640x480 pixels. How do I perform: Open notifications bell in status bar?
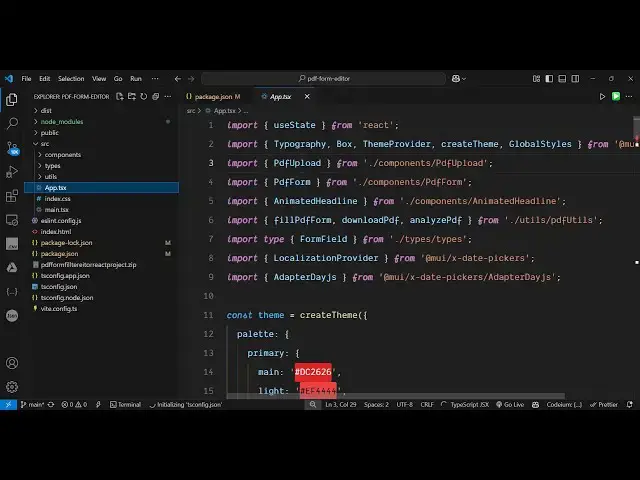point(630,404)
